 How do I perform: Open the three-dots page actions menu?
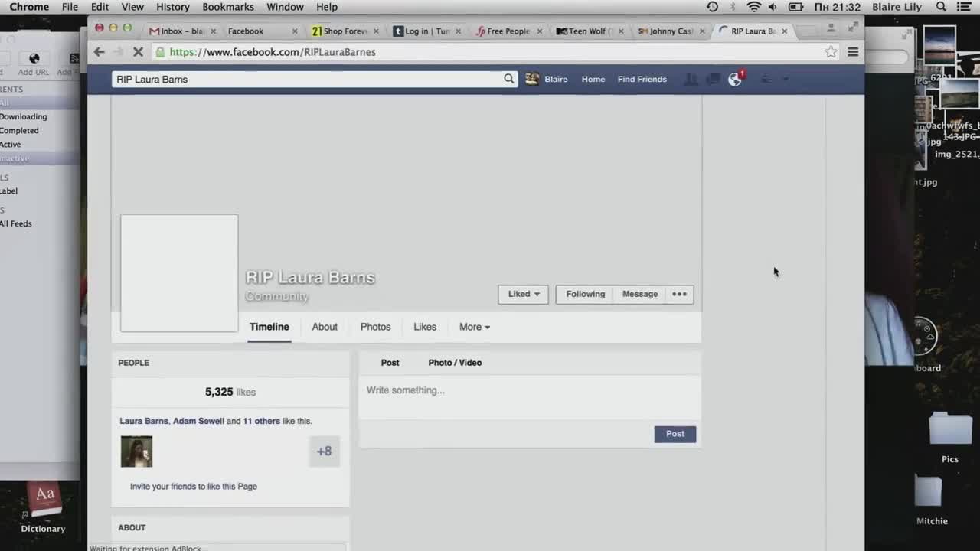point(680,294)
